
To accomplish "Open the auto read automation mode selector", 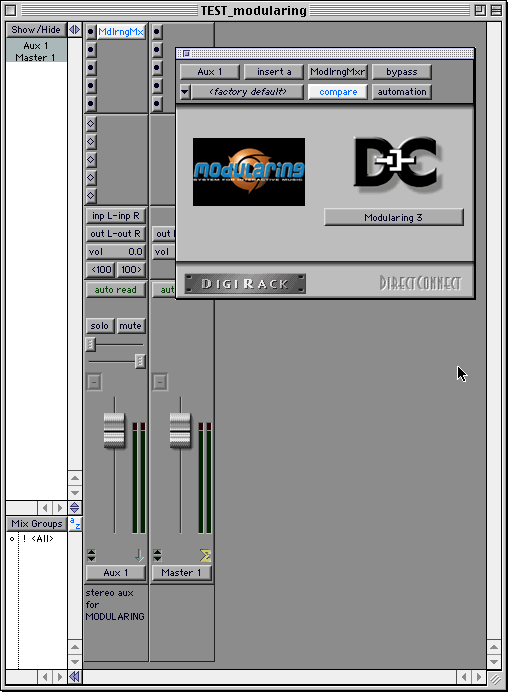I will click(x=116, y=290).
